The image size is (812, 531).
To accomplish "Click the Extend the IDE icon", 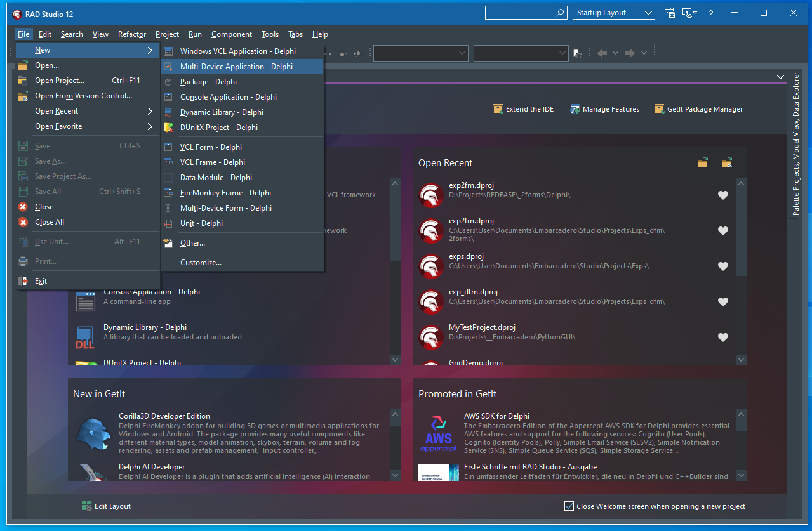I will click(x=498, y=109).
